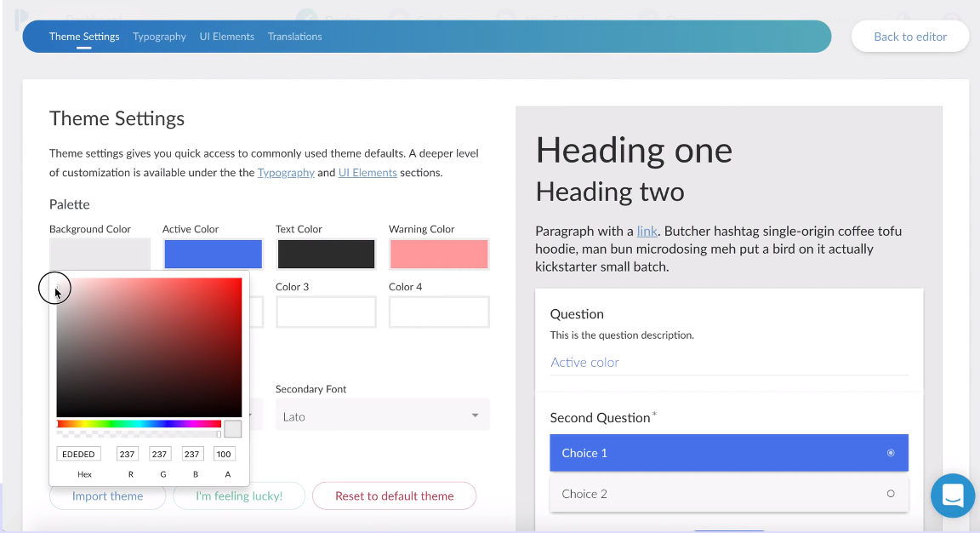Click the Back to editor button
980x533 pixels.
(x=910, y=37)
